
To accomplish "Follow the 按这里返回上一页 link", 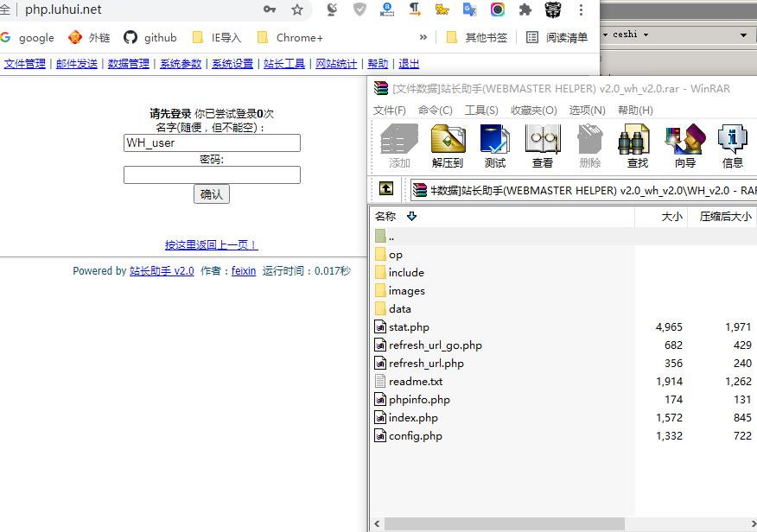I will tap(212, 244).
